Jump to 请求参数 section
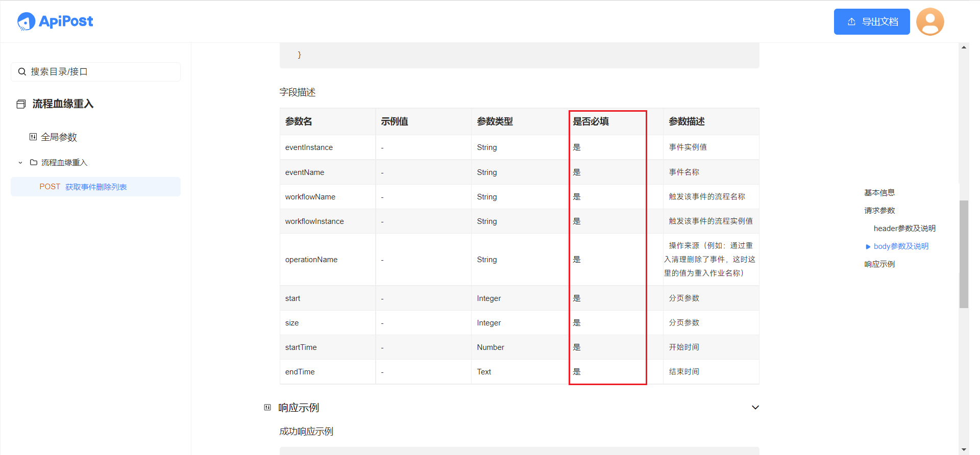 pos(879,211)
